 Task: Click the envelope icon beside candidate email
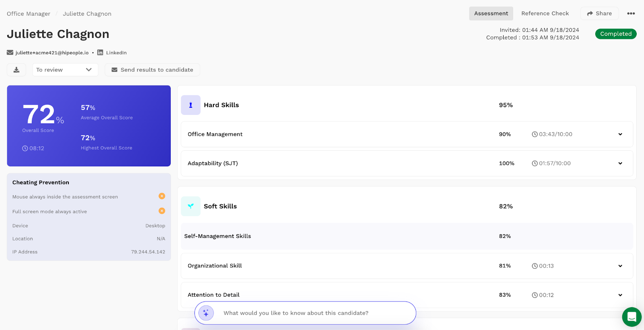[x=10, y=53]
